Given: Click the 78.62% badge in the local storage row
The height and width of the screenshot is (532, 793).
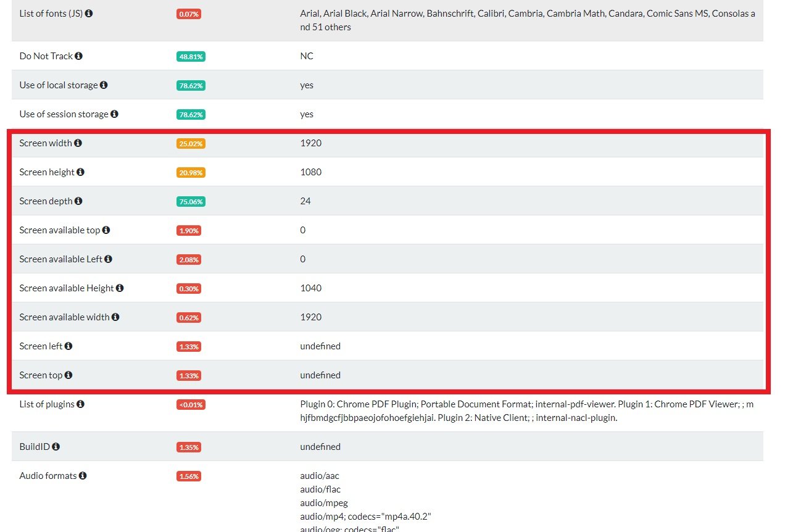Looking at the screenshot, I should pyautogui.click(x=191, y=86).
